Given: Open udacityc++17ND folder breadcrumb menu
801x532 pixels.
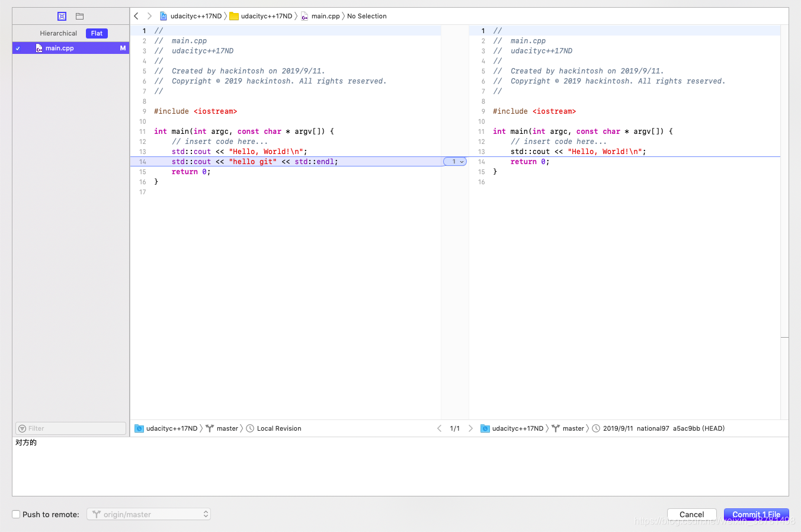Looking at the screenshot, I should (267, 16).
